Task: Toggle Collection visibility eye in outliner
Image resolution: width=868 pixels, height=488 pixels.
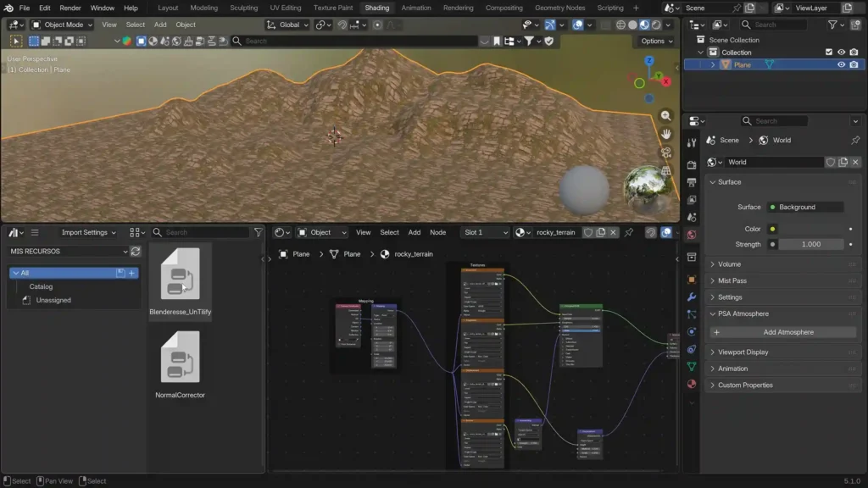Action: coord(842,52)
